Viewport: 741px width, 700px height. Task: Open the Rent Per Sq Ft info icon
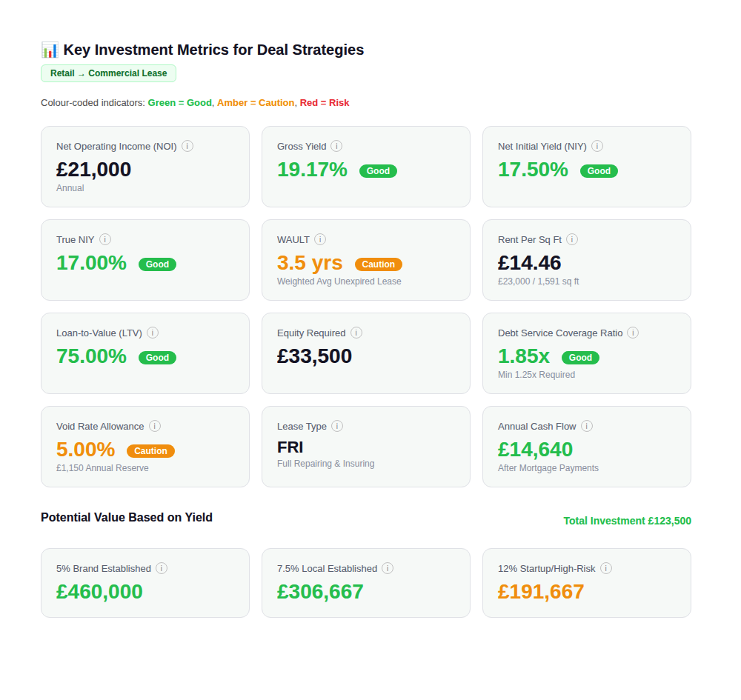pos(571,239)
